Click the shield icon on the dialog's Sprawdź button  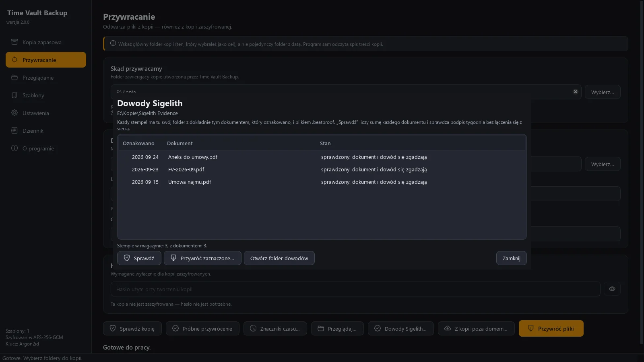[127, 258]
